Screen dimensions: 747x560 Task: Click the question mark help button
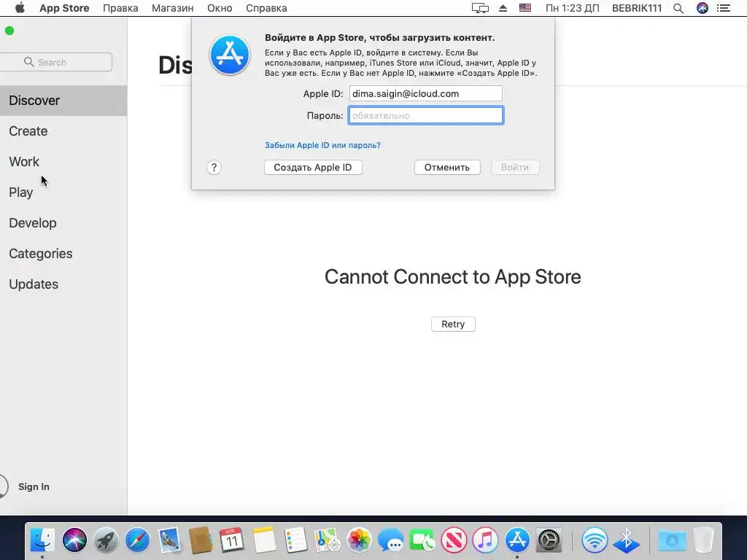pyautogui.click(x=214, y=167)
